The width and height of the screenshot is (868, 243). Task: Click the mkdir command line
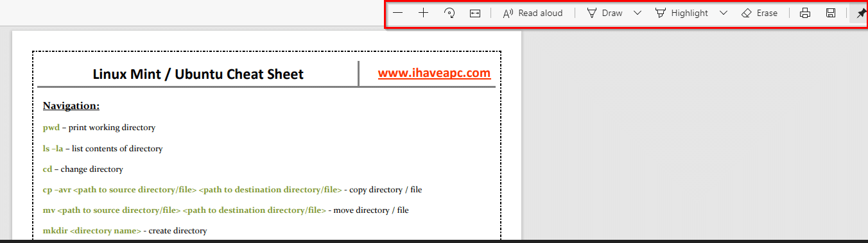click(x=125, y=230)
